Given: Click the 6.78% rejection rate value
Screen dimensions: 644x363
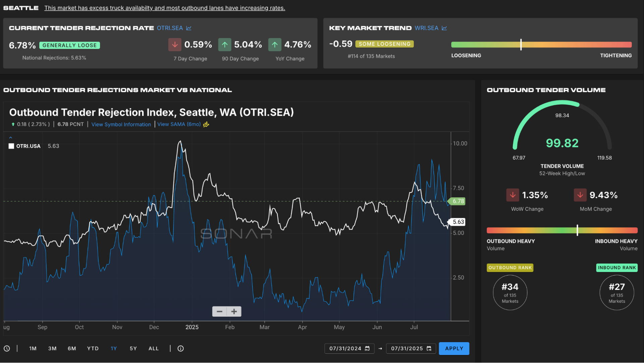Looking at the screenshot, I should coord(22,45).
